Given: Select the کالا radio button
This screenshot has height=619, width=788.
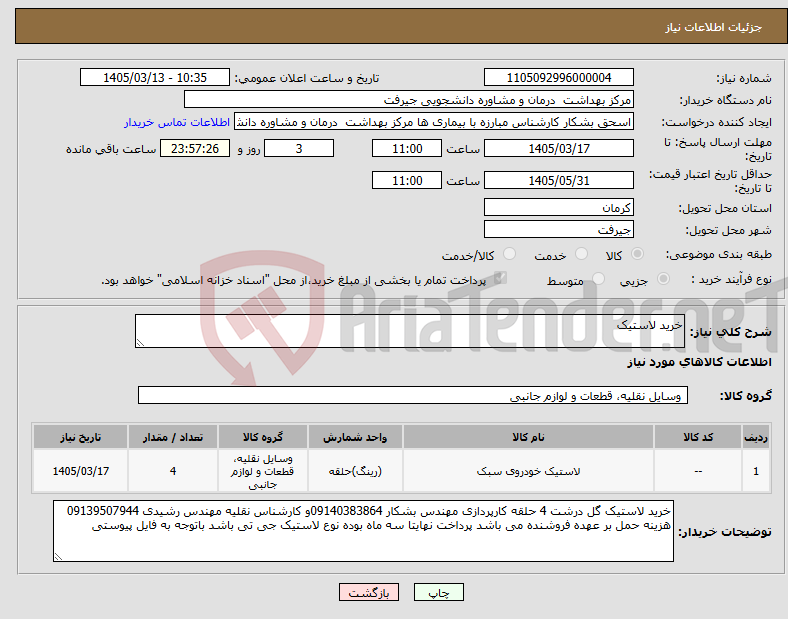Looking at the screenshot, I should 637,254.
